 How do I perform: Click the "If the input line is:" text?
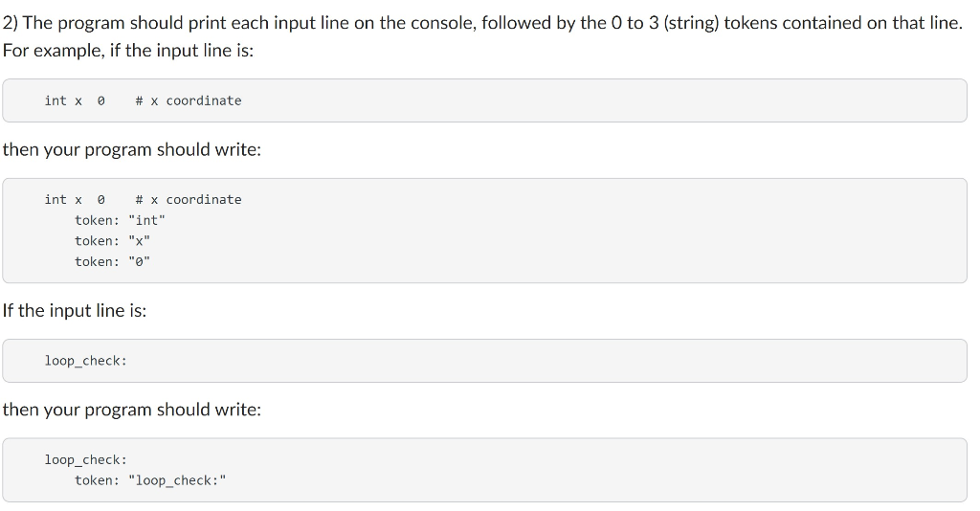75,310
